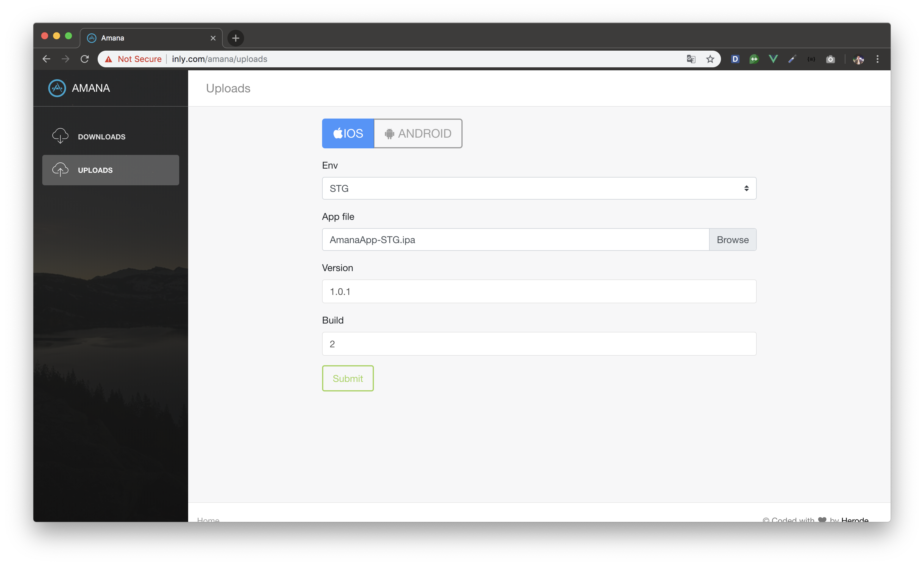Open the Env STG dropdown
Screen dimensions: 924x566
(539, 188)
